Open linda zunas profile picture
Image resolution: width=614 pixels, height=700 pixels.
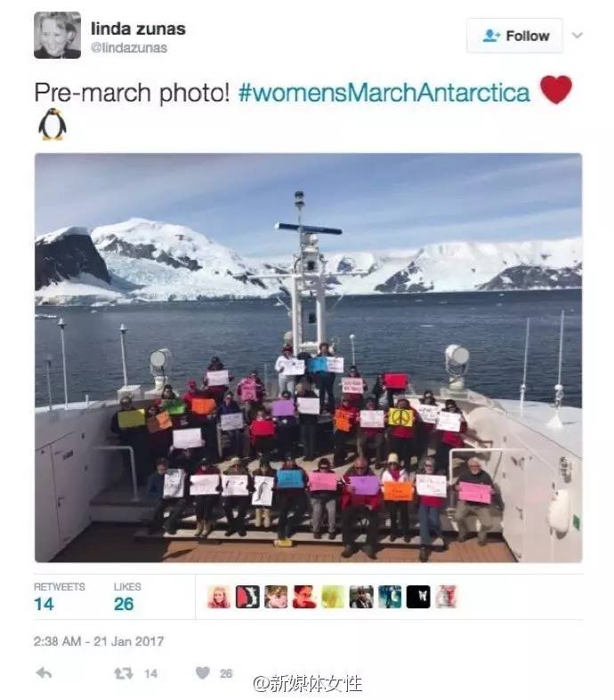(57, 36)
